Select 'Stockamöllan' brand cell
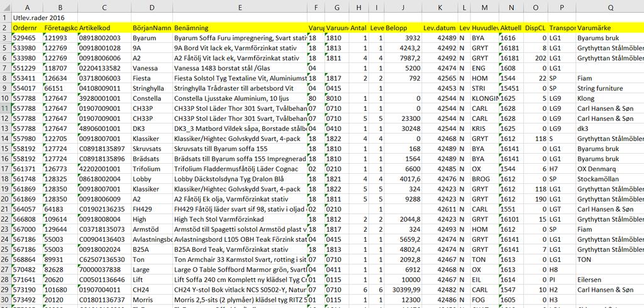This screenshot has height=308, width=644. click(x=610, y=180)
